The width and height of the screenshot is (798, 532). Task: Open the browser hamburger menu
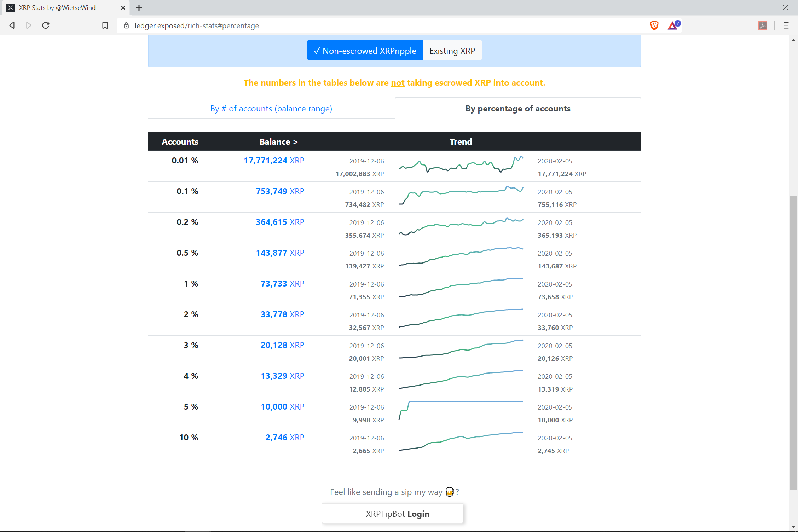[786, 25]
